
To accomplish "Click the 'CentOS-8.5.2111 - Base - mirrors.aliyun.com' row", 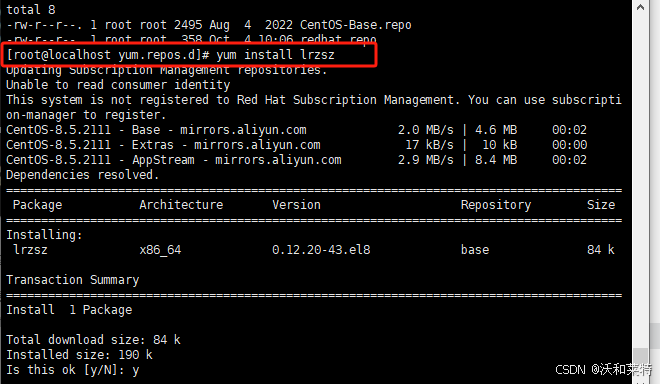I will (296, 130).
